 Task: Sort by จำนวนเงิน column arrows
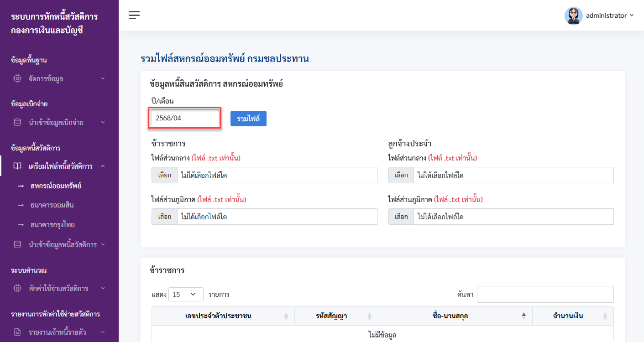tap(605, 316)
